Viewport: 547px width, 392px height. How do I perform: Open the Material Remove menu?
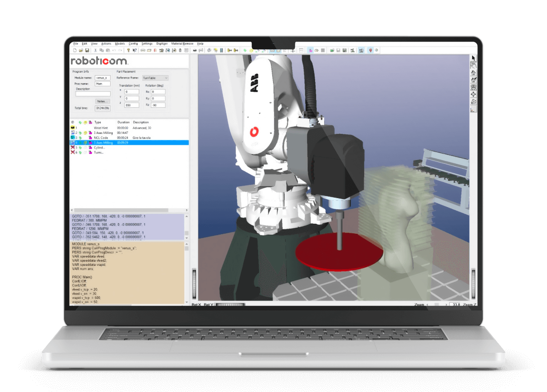click(x=182, y=44)
